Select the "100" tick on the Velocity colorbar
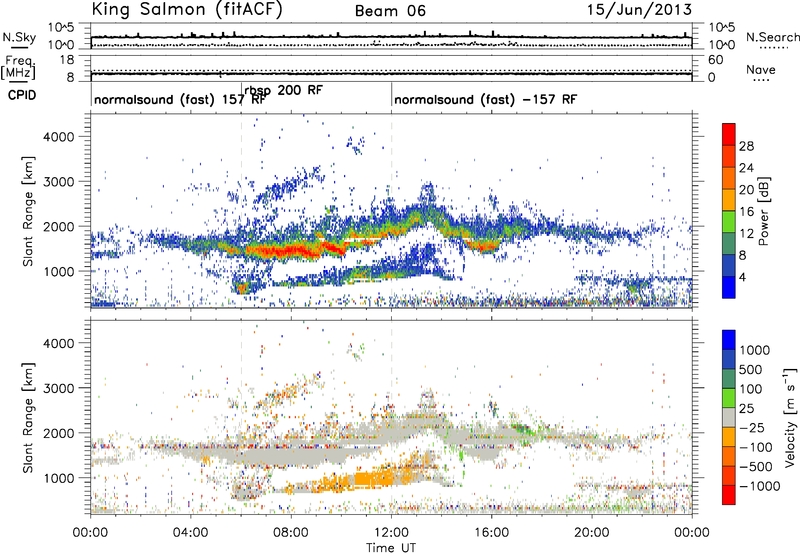The height and width of the screenshot is (554, 800). tap(751, 389)
